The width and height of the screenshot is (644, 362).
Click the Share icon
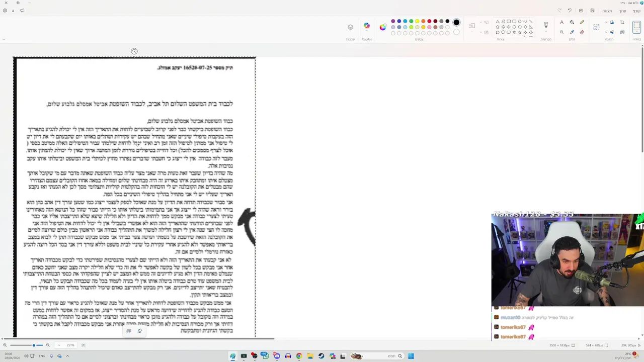pos(581,11)
